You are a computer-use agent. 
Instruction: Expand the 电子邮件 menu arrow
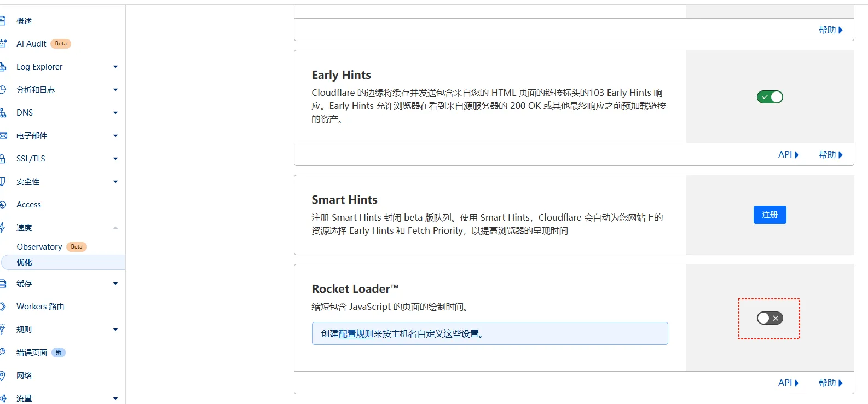point(115,136)
